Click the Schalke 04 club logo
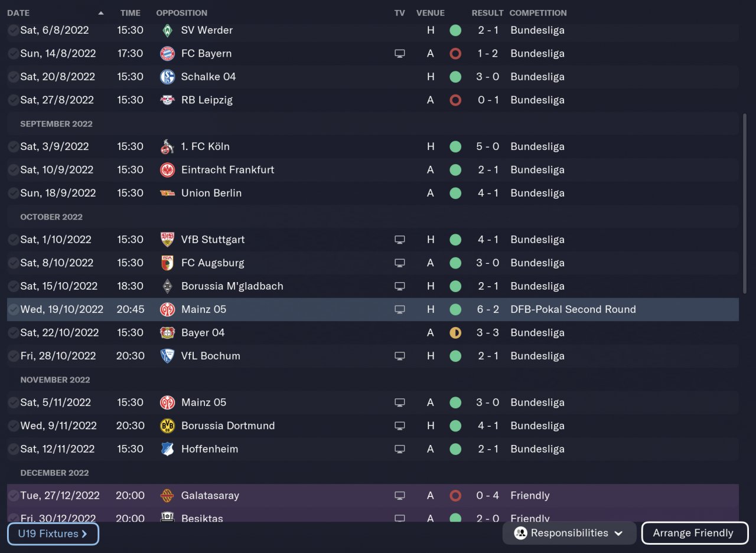This screenshot has width=756, height=553. coord(167,77)
